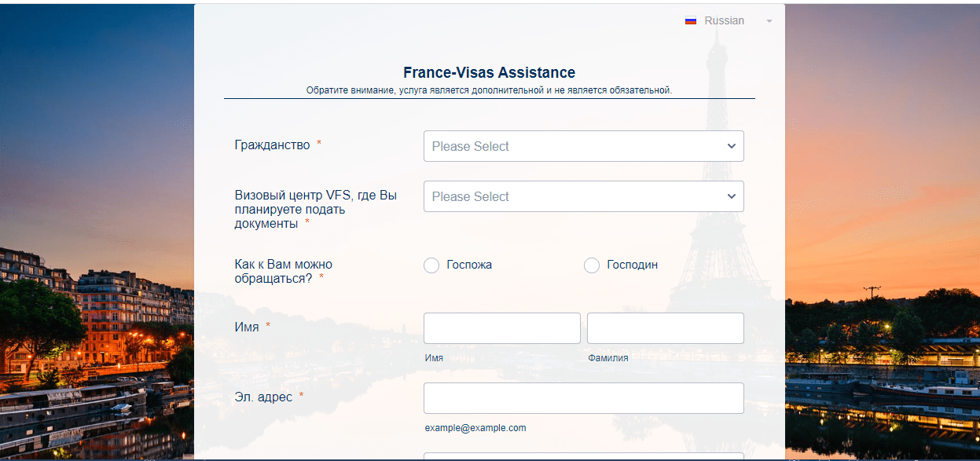
Task: Click the field below the example@example.com hint
Action: coord(583,456)
